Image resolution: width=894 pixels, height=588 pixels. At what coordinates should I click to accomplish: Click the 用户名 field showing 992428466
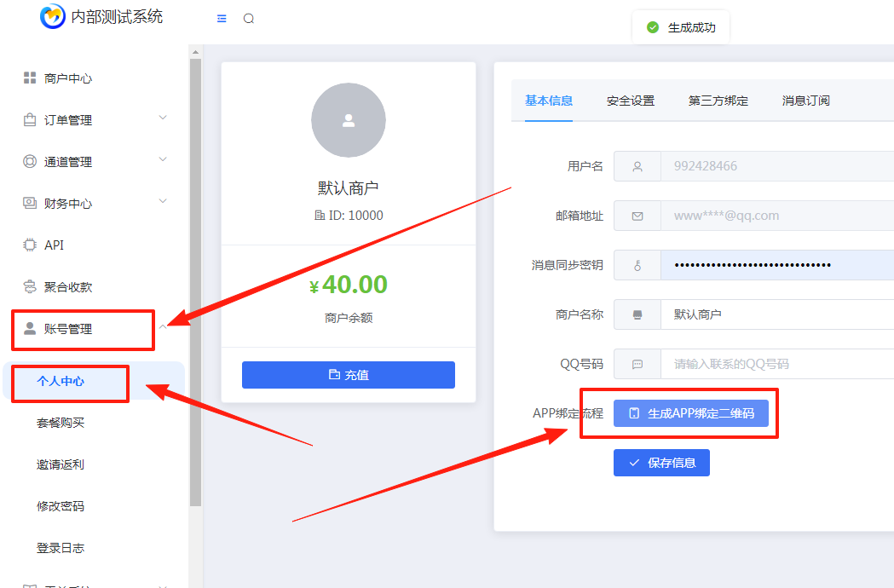(x=776, y=166)
